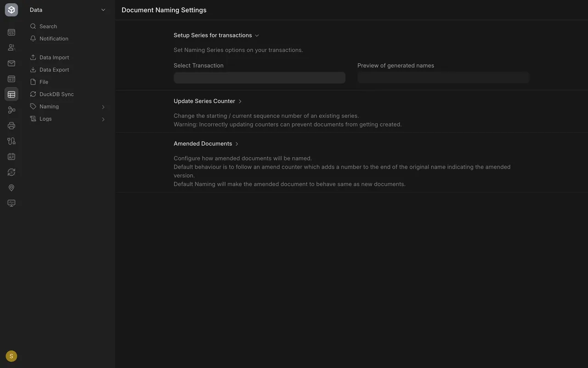Click the bell icon beside Notification
The width and height of the screenshot is (588, 368).
pos(33,39)
